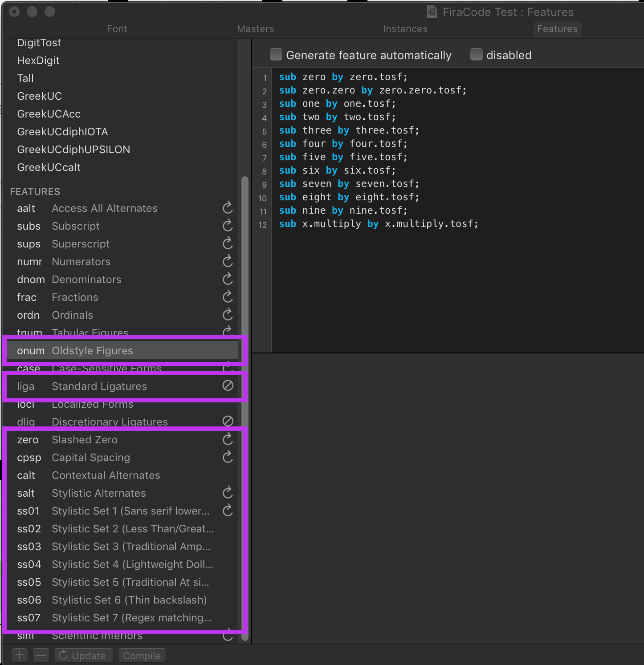Regenerate the Subscript feature code
Image resolution: width=644 pixels, height=665 pixels.
[x=228, y=226]
